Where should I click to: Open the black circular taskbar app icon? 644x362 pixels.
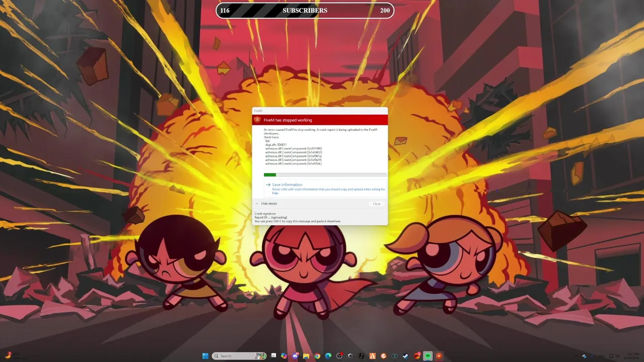(361, 356)
